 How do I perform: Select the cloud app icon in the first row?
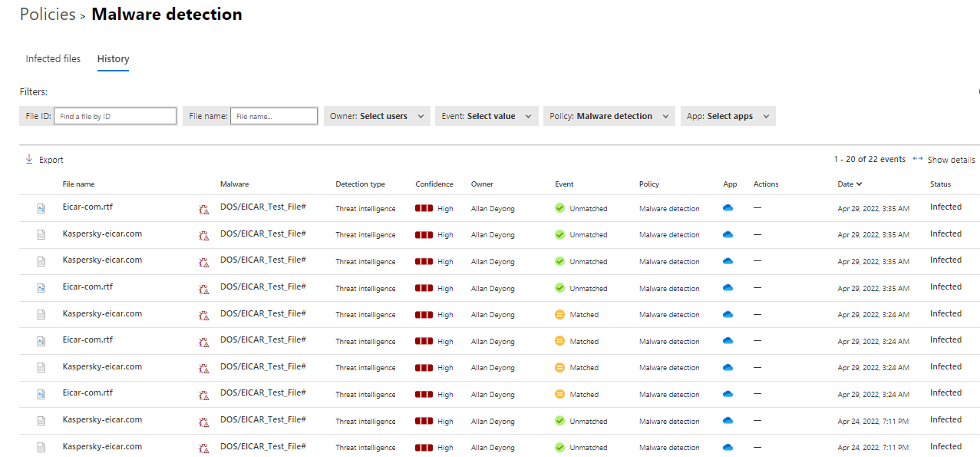(x=727, y=207)
